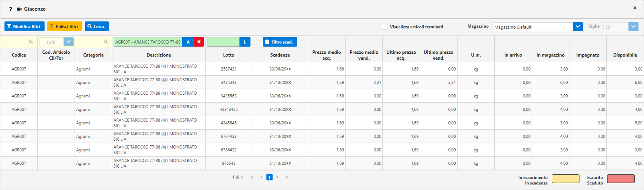This screenshot has width=644, height=190.
Task: Click the blue L lot lookup button
Action: (x=245, y=42)
